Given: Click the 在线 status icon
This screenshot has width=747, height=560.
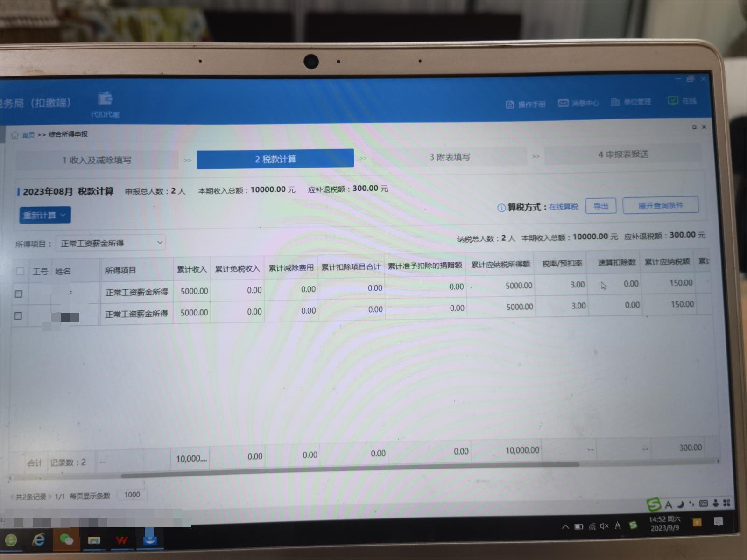Looking at the screenshot, I should tap(672, 101).
